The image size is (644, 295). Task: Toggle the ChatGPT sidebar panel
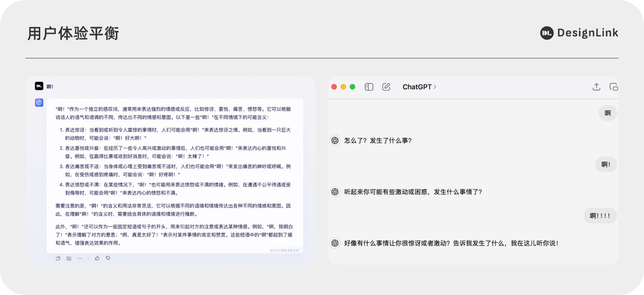(x=369, y=87)
